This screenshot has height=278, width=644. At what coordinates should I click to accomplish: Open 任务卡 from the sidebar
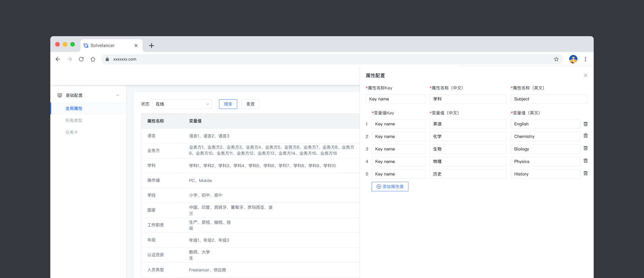(x=72, y=133)
